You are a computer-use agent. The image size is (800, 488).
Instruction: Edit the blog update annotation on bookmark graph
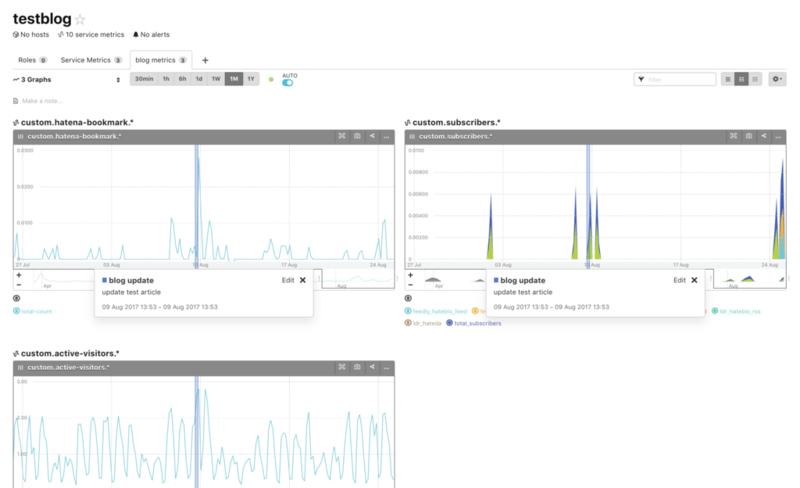288,280
